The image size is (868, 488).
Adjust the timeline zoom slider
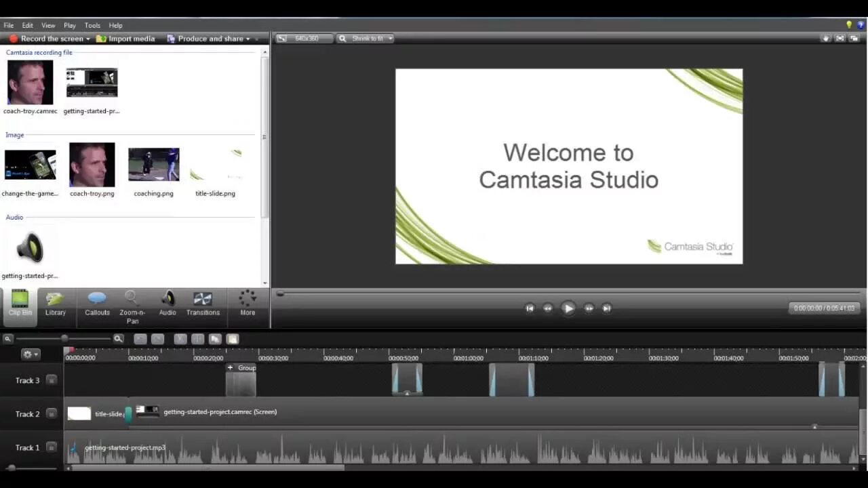pos(64,338)
